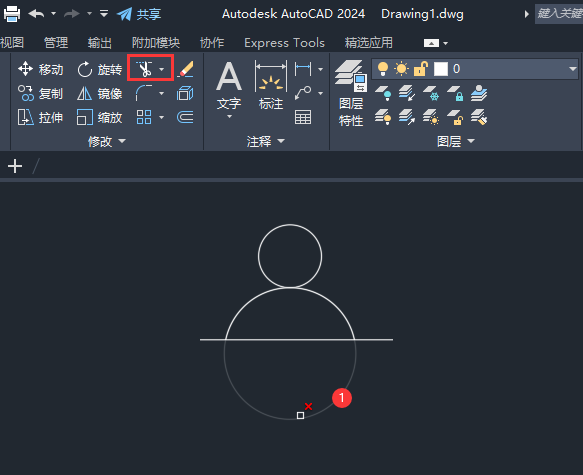This screenshot has height=475, width=583.
Task: Expand the arrow left of search box
Action: pyautogui.click(x=526, y=14)
